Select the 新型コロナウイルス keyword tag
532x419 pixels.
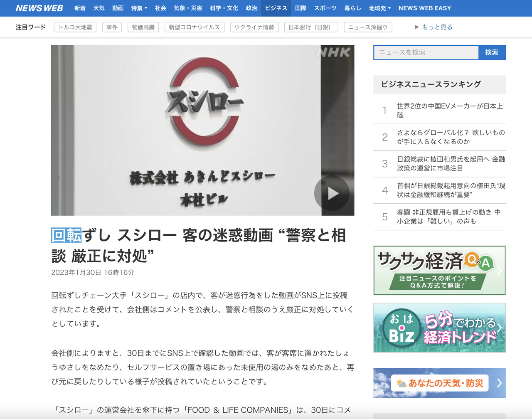pos(195,27)
